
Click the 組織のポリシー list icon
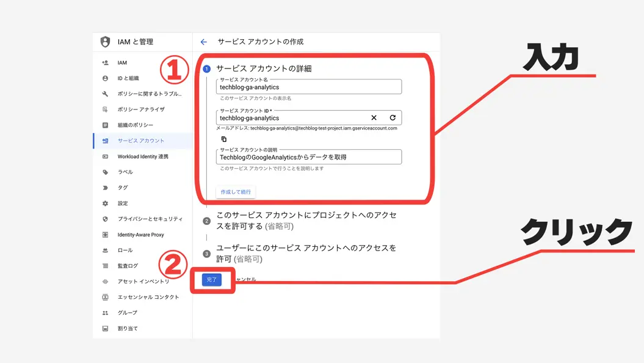click(x=105, y=125)
